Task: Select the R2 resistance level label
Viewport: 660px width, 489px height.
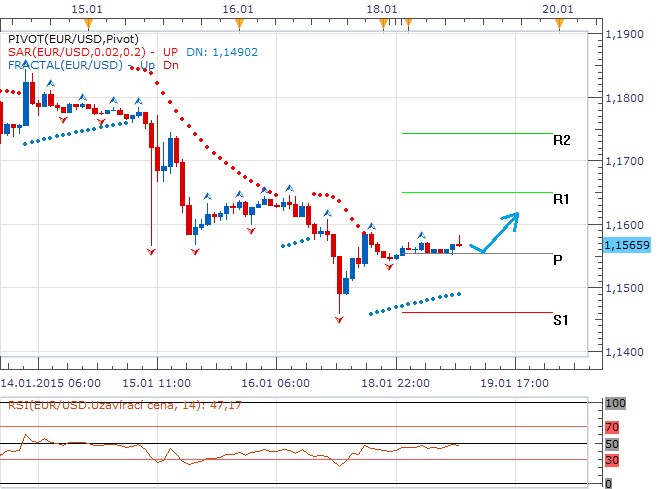Action: [x=561, y=141]
